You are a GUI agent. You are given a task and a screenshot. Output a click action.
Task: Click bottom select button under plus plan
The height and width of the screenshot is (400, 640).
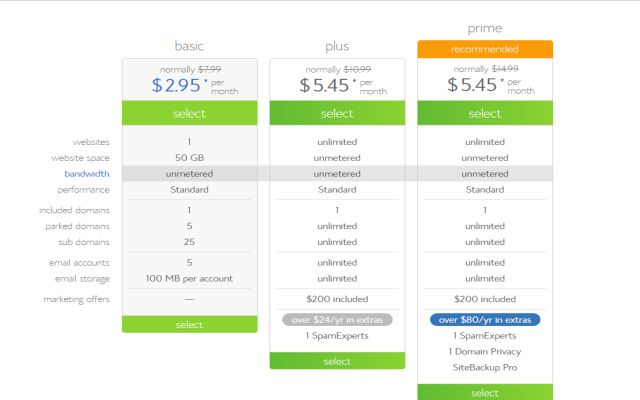[x=337, y=361]
